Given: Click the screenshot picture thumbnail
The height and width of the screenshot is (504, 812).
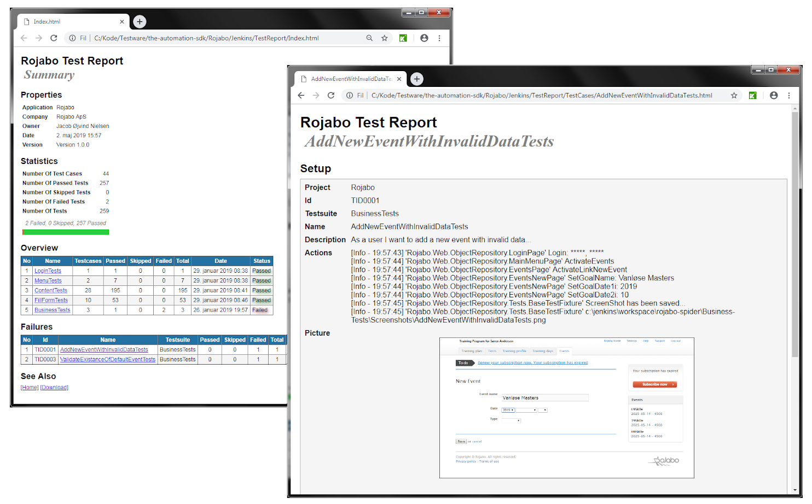Looking at the screenshot, I should point(567,408).
